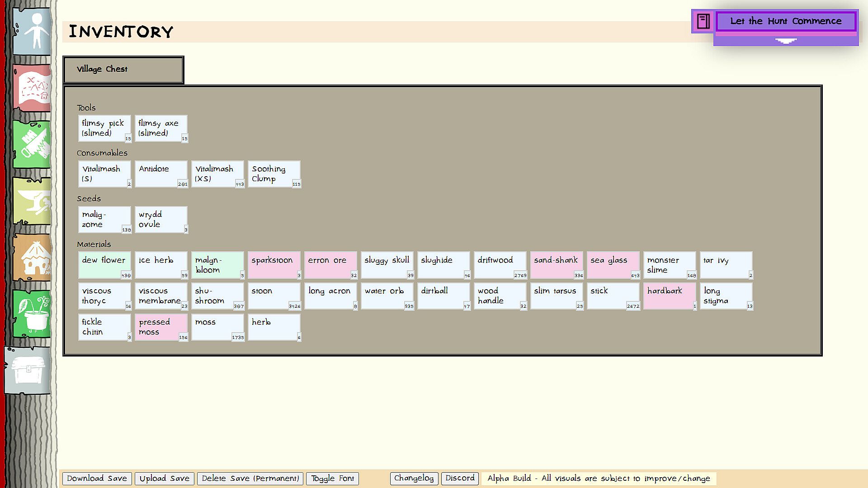Image resolution: width=868 pixels, height=488 pixels.
Task: Toggle Font at the bottom bar
Action: [x=332, y=479]
